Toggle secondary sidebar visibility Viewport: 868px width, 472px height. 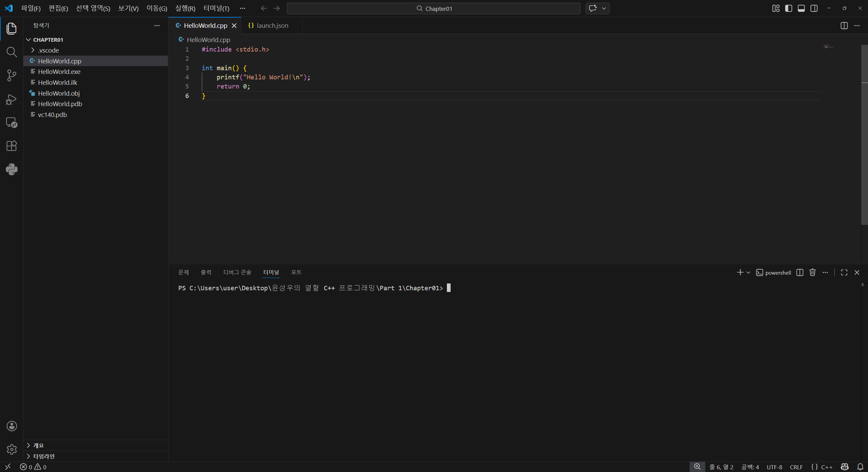[814, 8]
